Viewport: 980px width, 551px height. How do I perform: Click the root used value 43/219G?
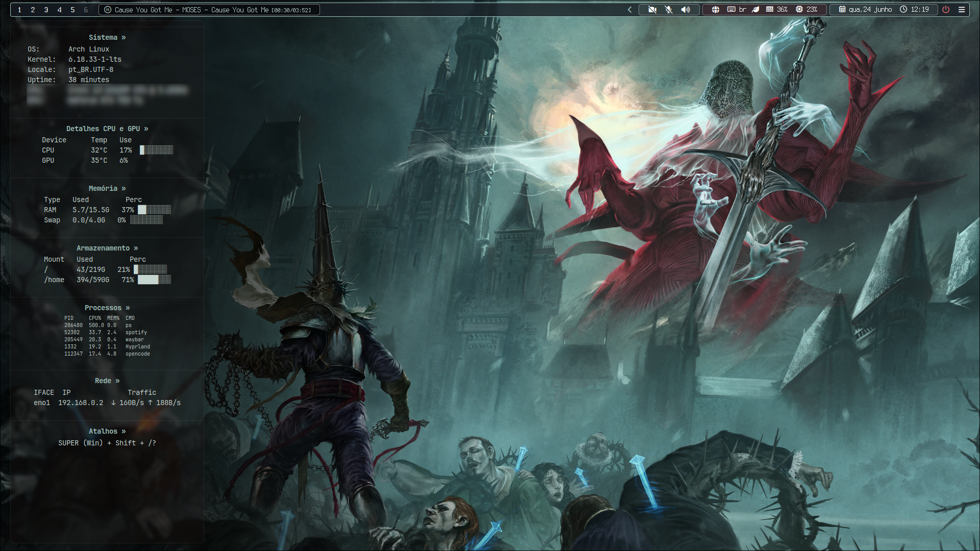coord(91,269)
